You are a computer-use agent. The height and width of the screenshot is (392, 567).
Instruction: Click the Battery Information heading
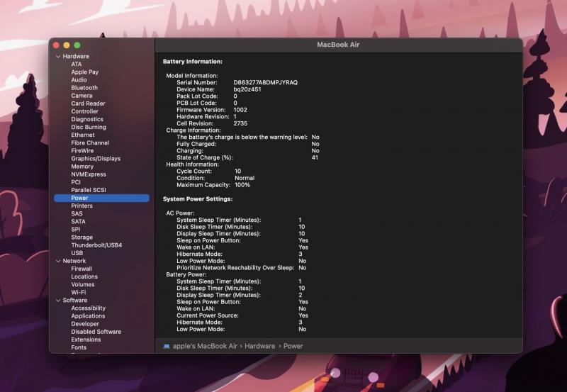tap(193, 62)
